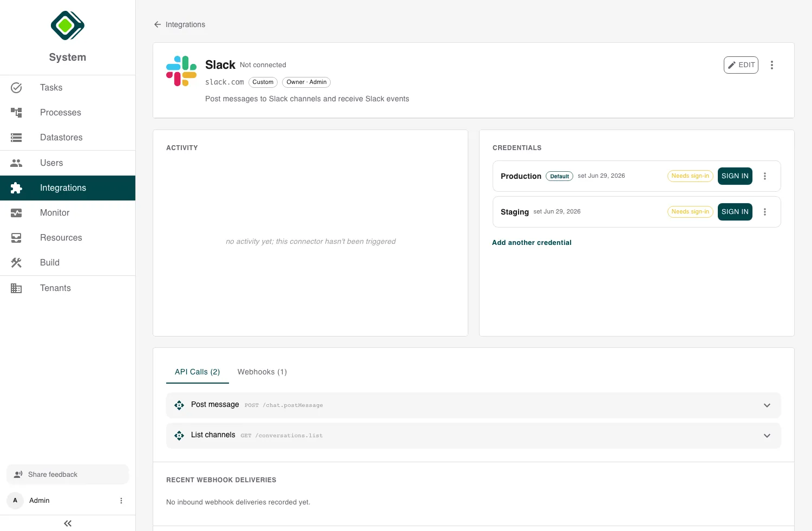The height and width of the screenshot is (531, 812).
Task: Click the Default badge on Production
Action: click(x=559, y=176)
